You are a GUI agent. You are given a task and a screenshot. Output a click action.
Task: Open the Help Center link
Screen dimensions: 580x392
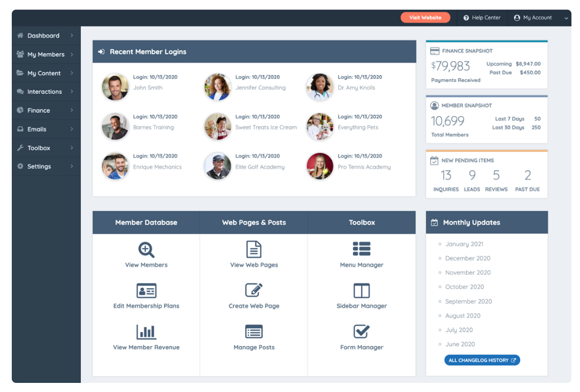482,18
